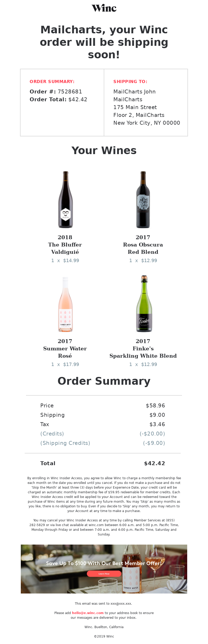Click the 175 Main Street address line
The width and height of the screenshot is (208, 644).
135,107
